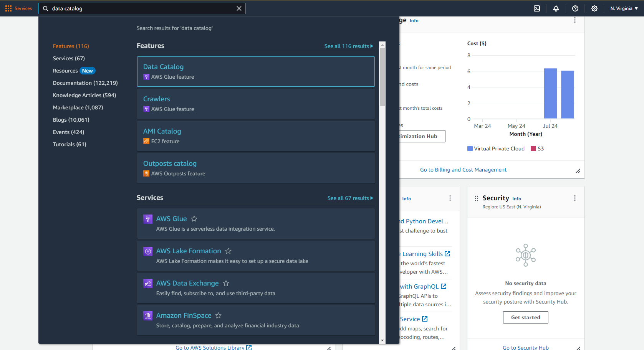Click the scrollbar down arrow in search results
Image resolution: width=644 pixels, height=350 pixels.
[382, 340]
